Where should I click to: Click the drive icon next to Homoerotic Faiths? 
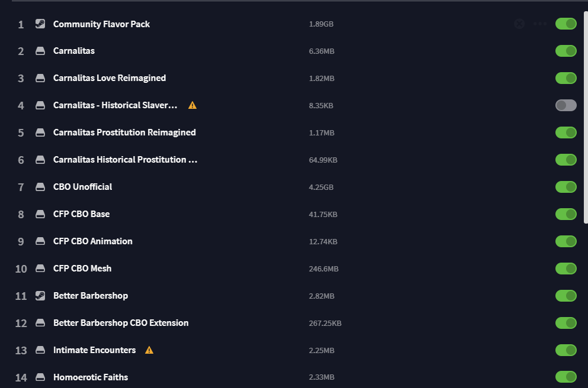pyautogui.click(x=40, y=377)
